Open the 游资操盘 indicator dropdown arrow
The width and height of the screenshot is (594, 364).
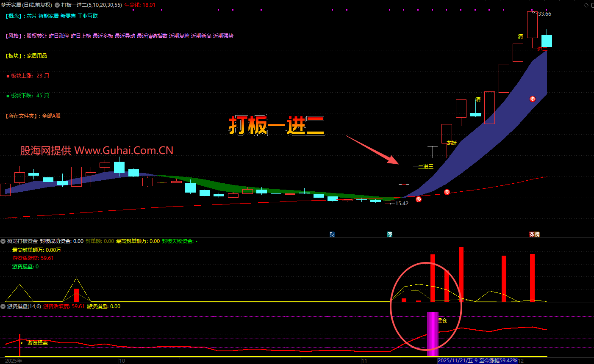coord(3,306)
